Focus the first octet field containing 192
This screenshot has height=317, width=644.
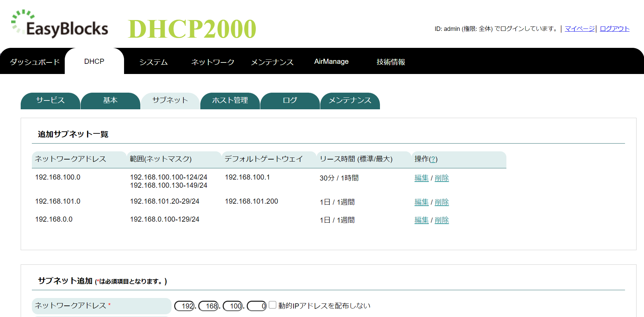click(x=184, y=306)
